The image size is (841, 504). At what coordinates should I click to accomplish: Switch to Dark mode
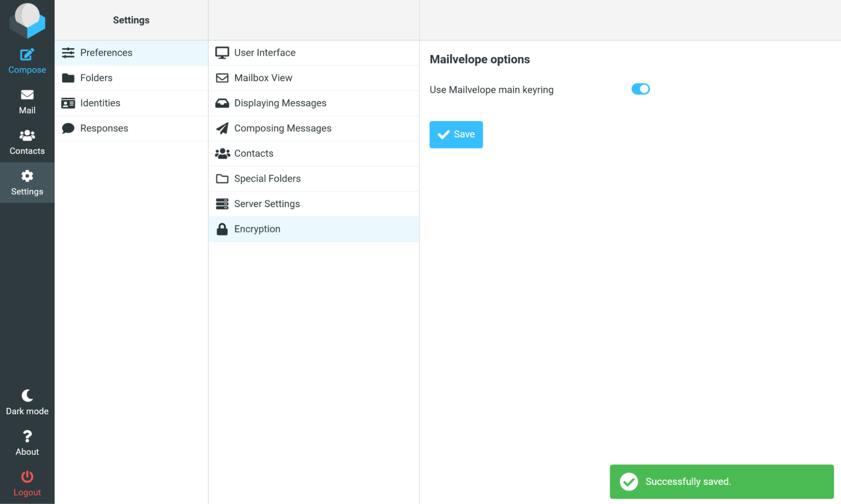[27, 401]
